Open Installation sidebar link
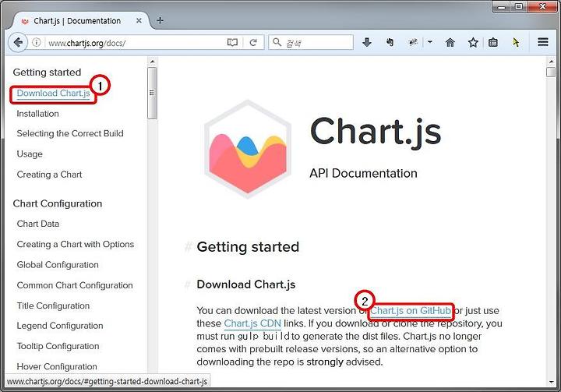Viewport: 561px width, 392px height. click(x=37, y=114)
